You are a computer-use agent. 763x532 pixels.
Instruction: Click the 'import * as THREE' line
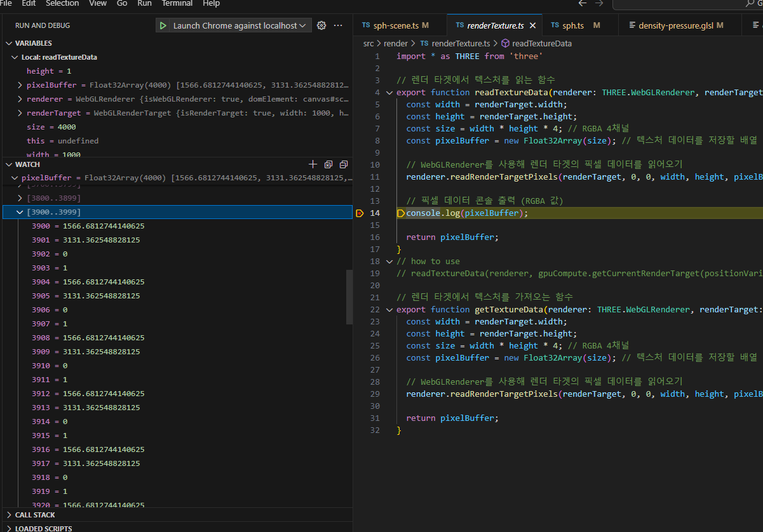pos(469,57)
